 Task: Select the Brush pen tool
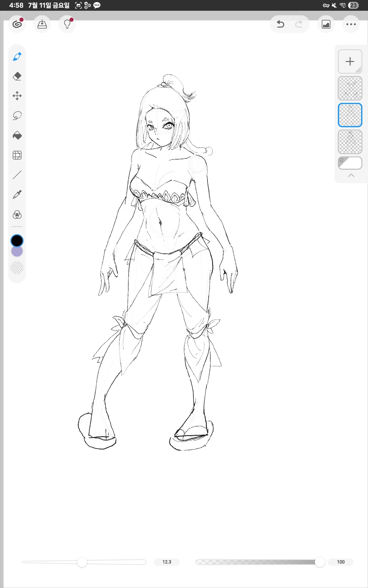[17, 57]
